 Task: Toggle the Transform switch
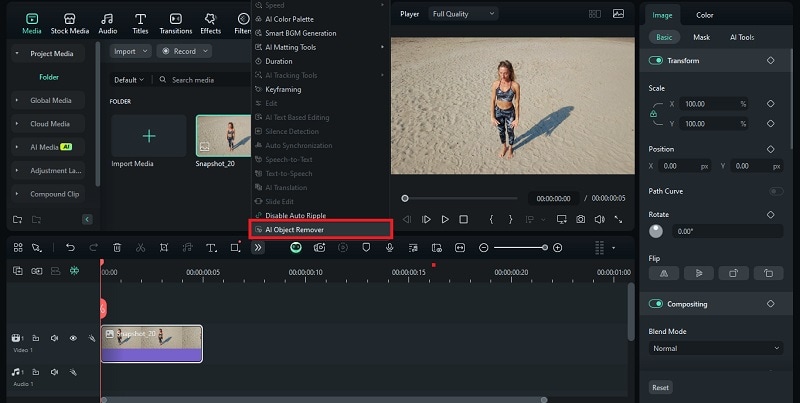pyautogui.click(x=656, y=60)
